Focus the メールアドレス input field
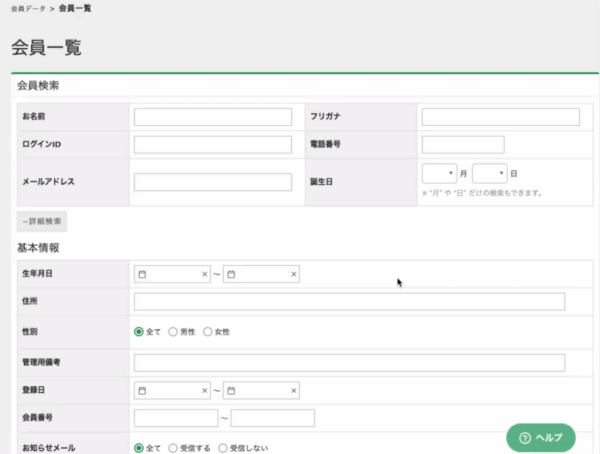This screenshot has height=454, width=600. [213, 182]
